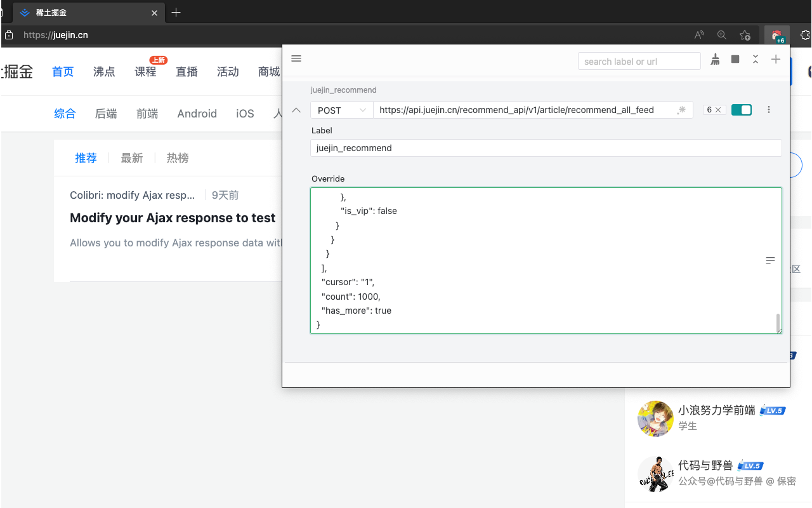
Task: Add a new interception rule with plus icon
Action: pos(775,58)
